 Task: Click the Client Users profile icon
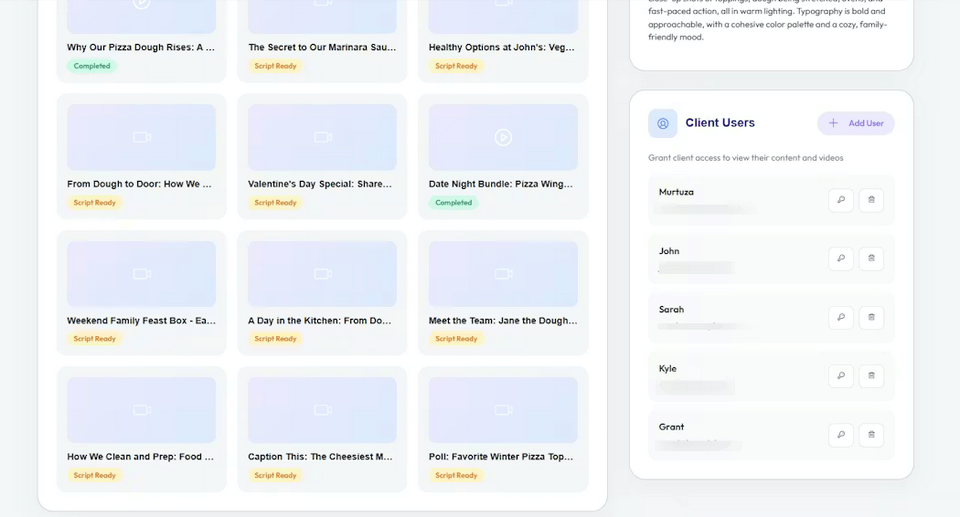point(662,123)
